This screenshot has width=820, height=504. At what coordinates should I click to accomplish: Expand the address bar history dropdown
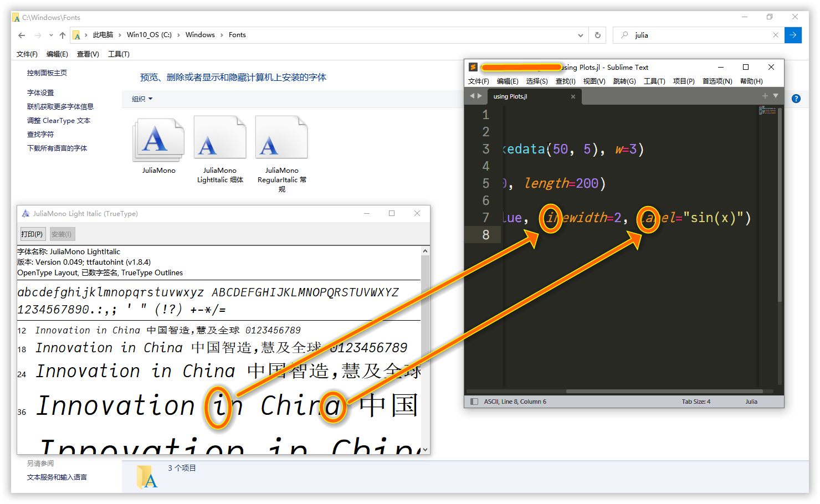pos(581,35)
